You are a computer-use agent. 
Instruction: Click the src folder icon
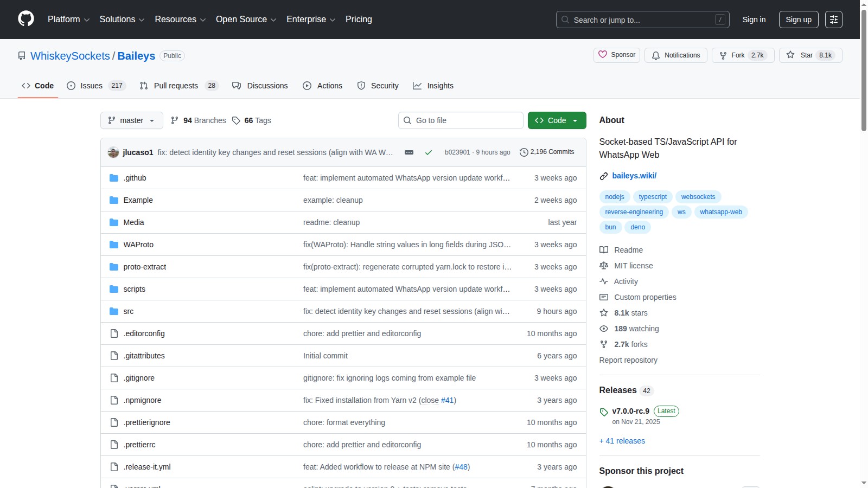(114, 311)
